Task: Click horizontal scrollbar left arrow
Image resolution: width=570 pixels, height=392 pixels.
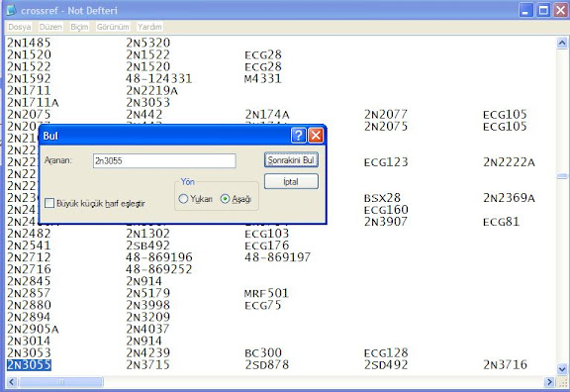Action: tap(12, 382)
